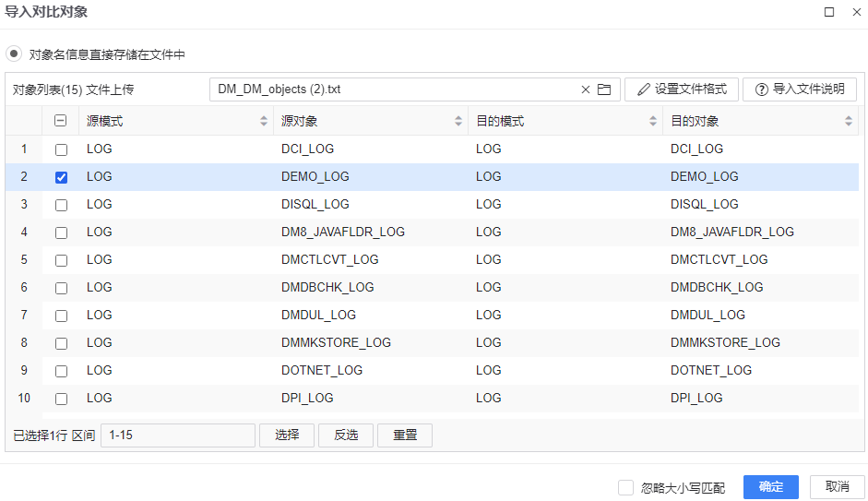Sort by 源模式 column arrows
This screenshot has width=868, height=501.
click(264, 121)
